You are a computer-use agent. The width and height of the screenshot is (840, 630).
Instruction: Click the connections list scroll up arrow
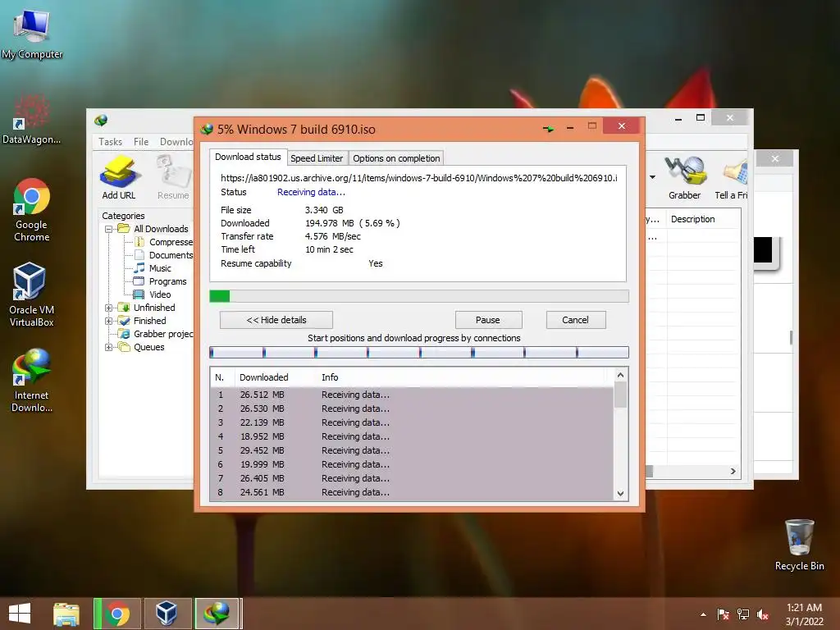tap(620, 375)
